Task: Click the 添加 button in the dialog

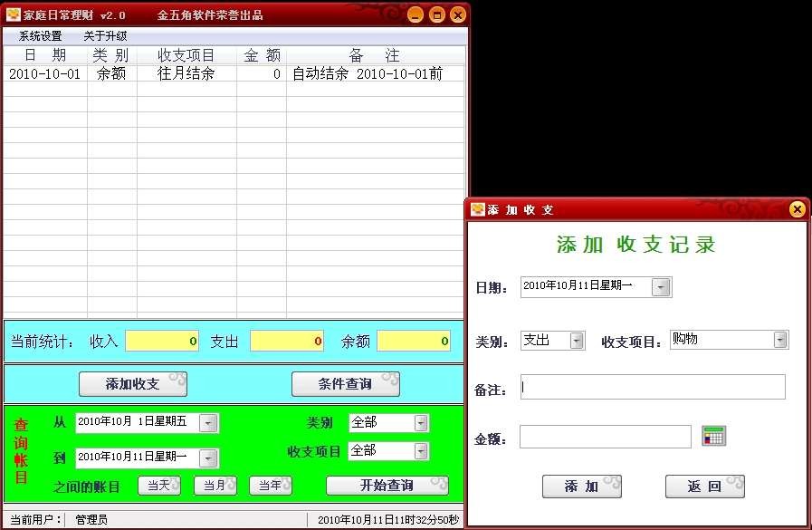Action: pyautogui.click(x=581, y=487)
